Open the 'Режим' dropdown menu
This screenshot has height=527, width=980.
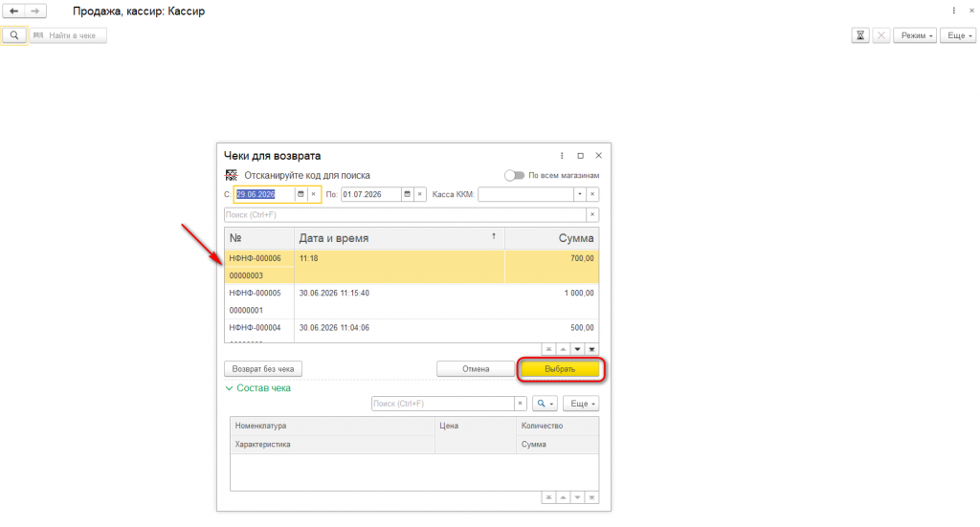[915, 35]
